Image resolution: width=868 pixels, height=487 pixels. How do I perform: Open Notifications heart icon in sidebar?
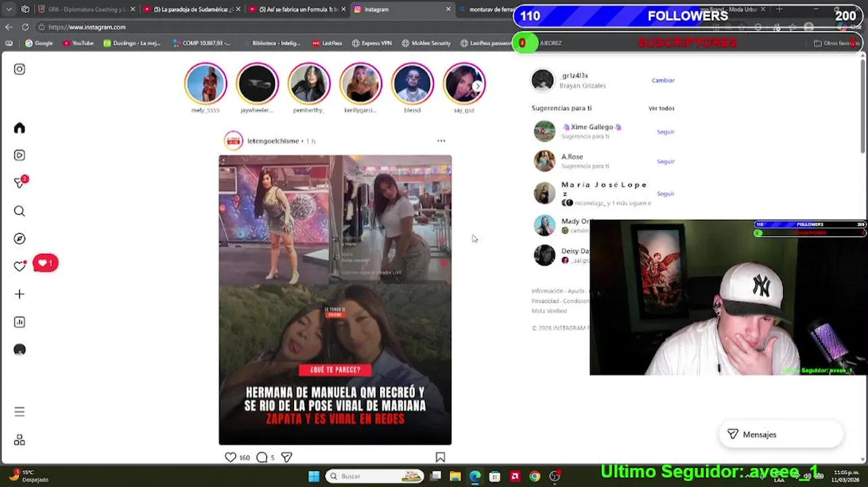(20, 266)
